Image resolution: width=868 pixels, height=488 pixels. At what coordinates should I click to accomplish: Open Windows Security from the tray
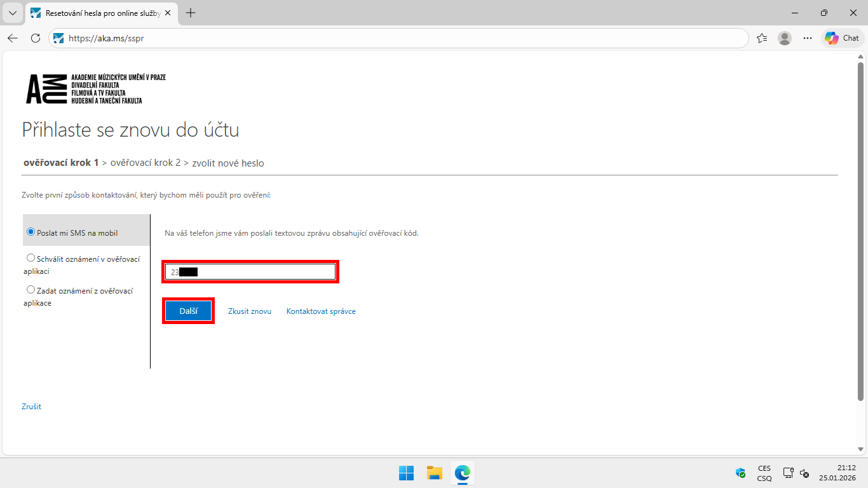740,473
